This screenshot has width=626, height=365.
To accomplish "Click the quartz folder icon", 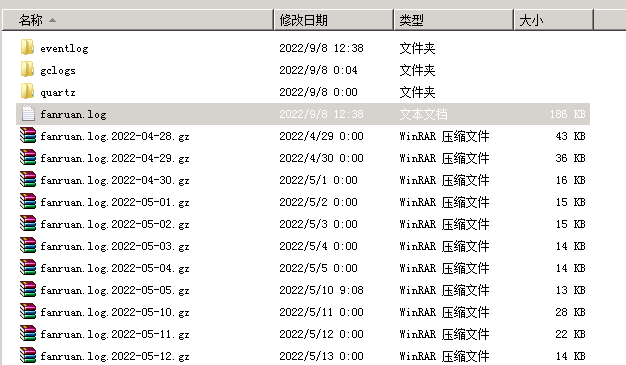I will click(27, 91).
